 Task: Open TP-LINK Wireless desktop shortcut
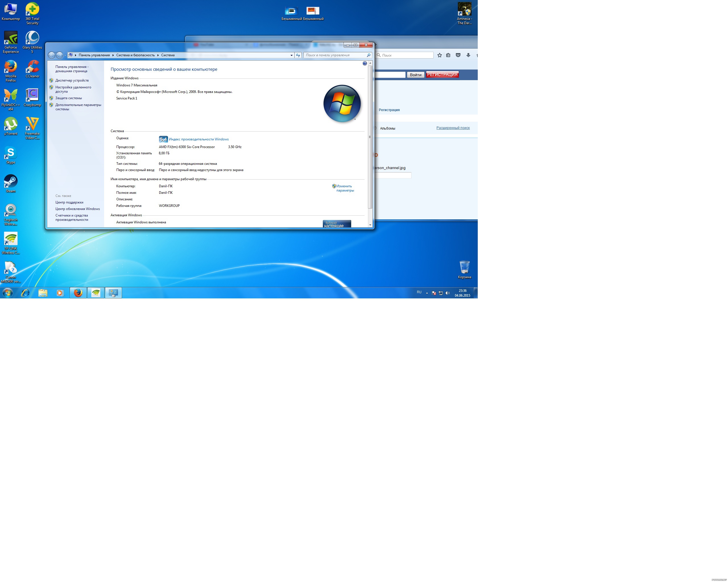click(x=11, y=243)
